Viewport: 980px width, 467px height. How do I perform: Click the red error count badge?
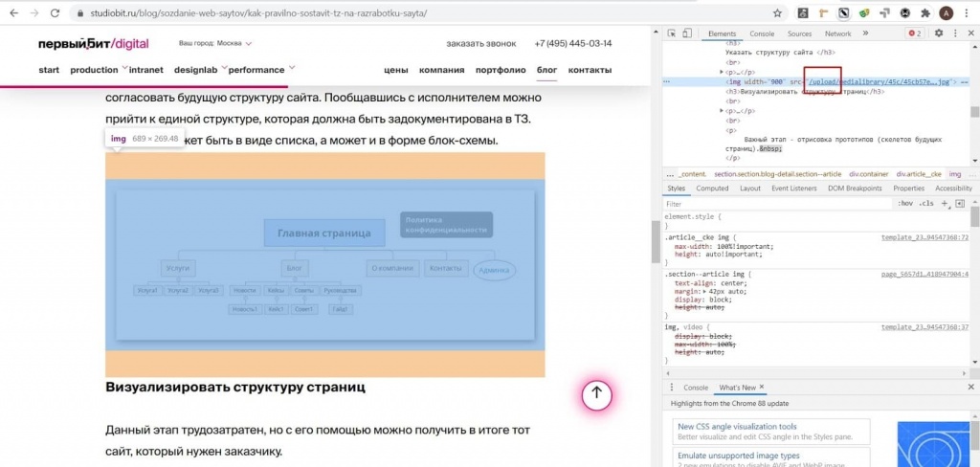pyautogui.click(x=914, y=33)
